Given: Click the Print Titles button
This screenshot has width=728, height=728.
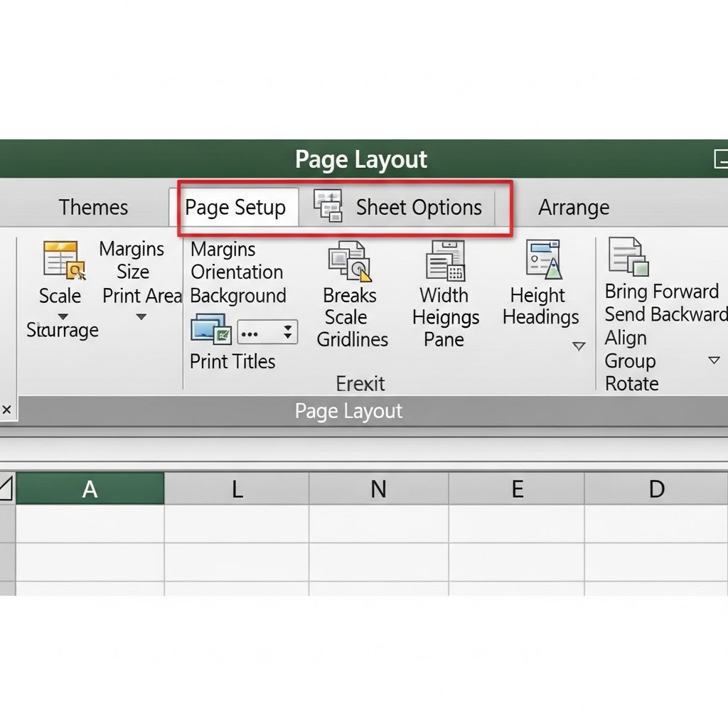Looking at the screenshot, I should (x=232, y=361).
